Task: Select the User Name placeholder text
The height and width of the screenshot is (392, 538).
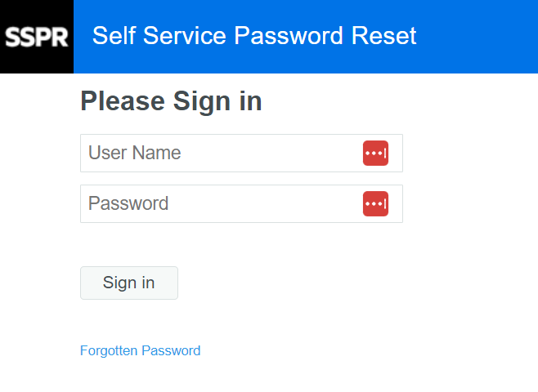Action: [x=134, y=153]
